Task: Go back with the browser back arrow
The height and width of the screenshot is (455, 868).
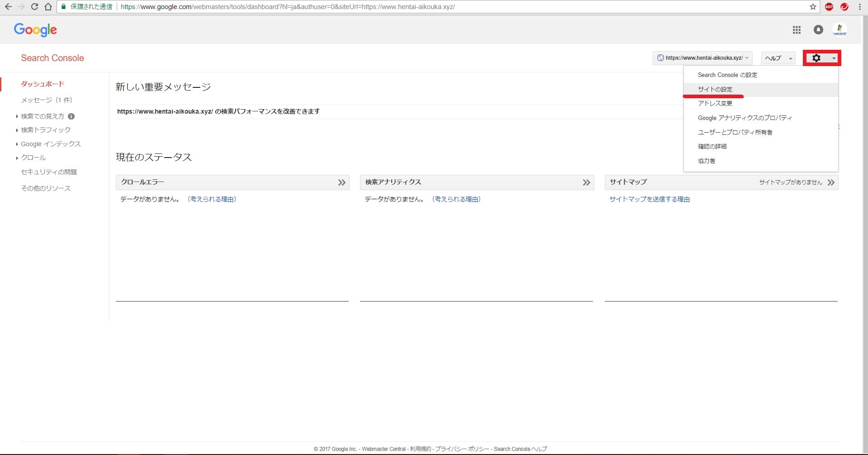Action: click(8, 7)
